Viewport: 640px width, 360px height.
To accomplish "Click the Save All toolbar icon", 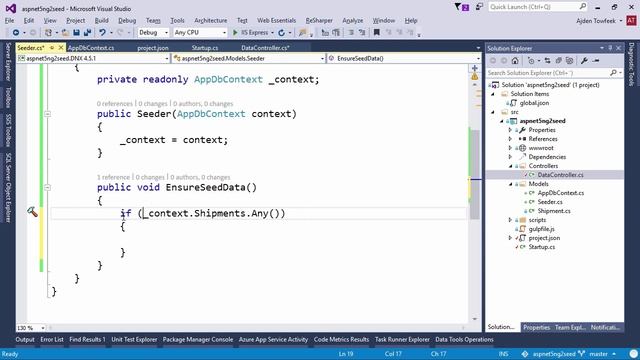I will [x=87, y=33].
